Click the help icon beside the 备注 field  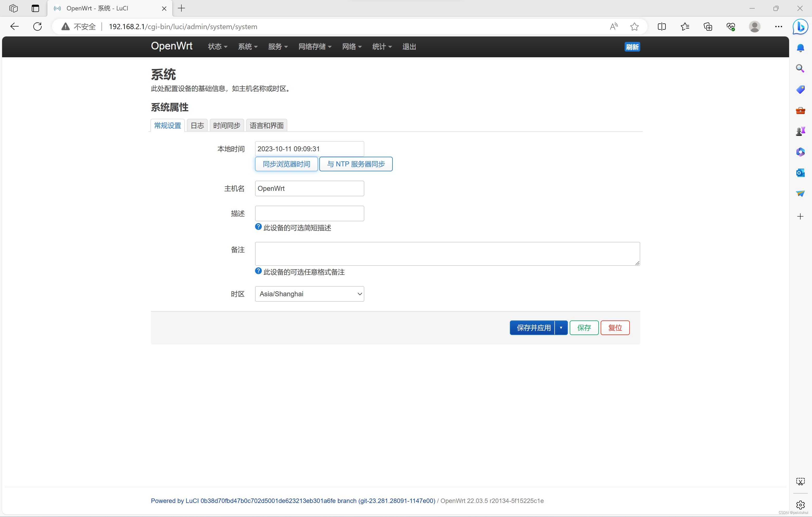(x=258, y=271)
